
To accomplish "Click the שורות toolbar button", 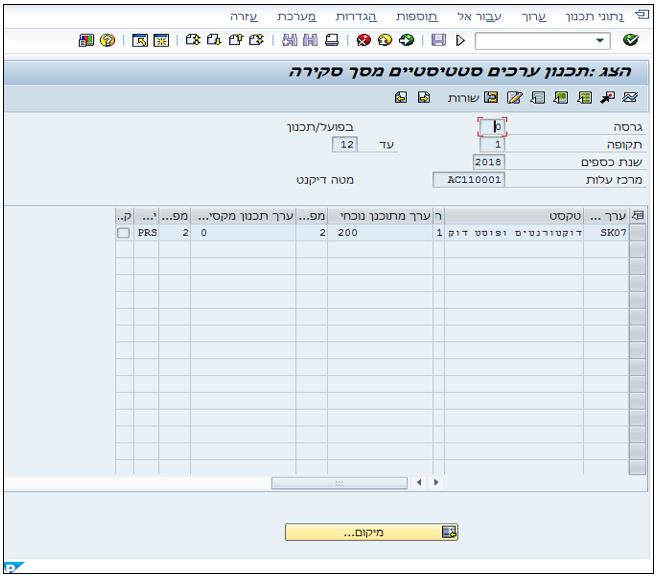I will pos(473,98).
